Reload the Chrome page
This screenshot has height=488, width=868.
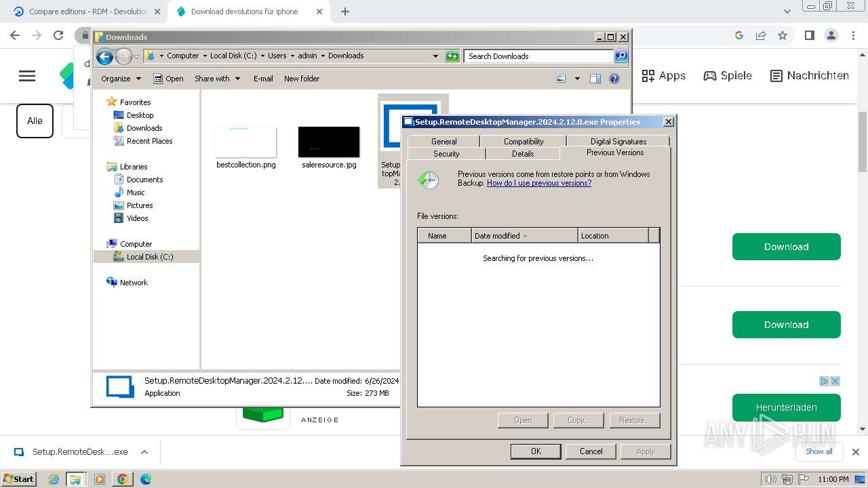(x=58, y=35)
